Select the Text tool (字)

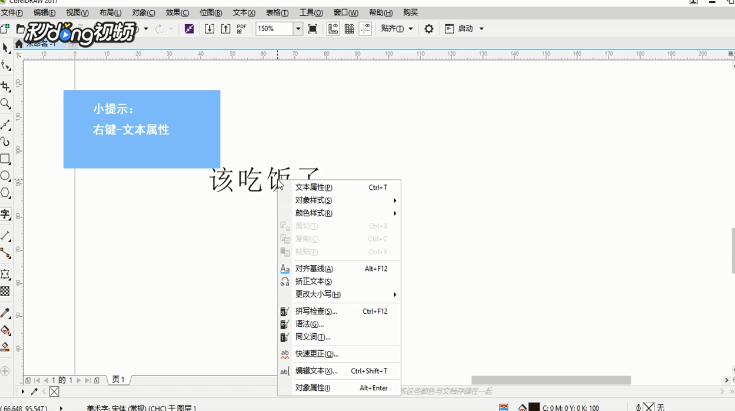[x=6, y=214]
